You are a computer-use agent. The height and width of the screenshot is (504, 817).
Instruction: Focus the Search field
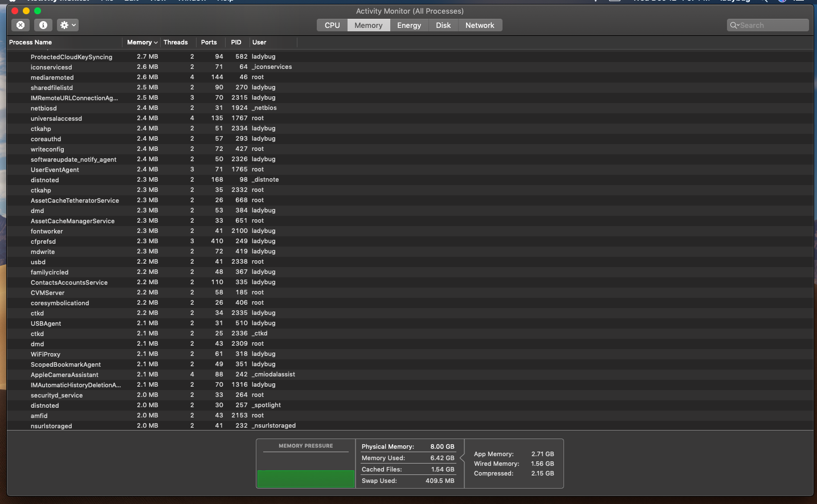(768, 25)
